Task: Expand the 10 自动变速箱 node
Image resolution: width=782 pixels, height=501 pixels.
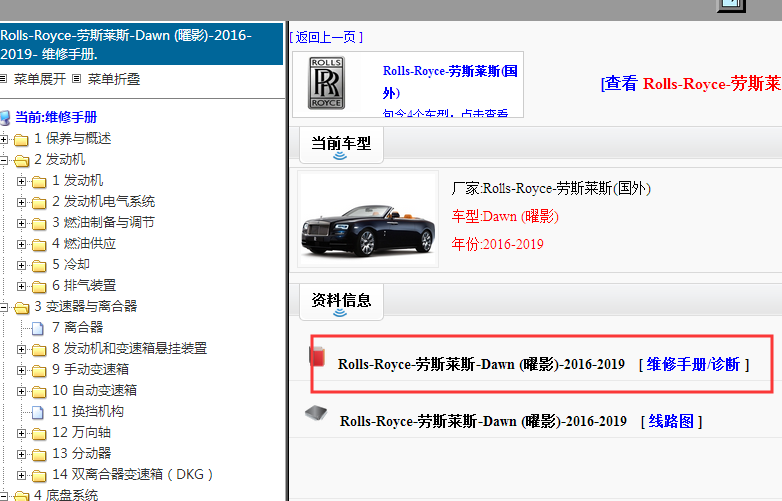Action: coord(21,391)
